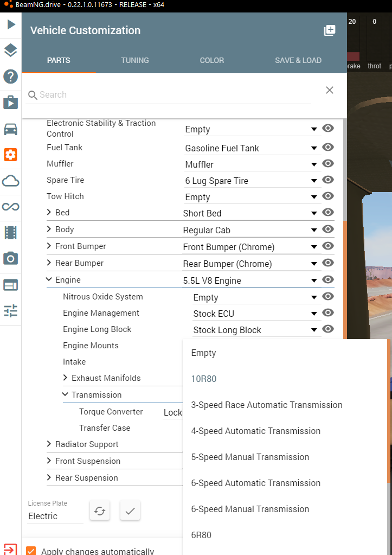392x555 pixels.
Task: Expand the Radiator Support node
Action: (x=49, y=444)
